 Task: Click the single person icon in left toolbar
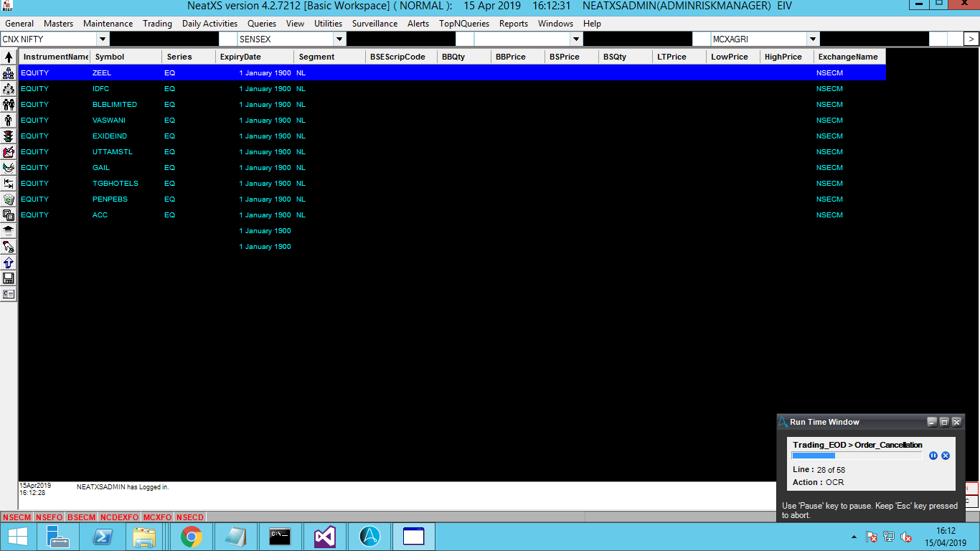9,121
